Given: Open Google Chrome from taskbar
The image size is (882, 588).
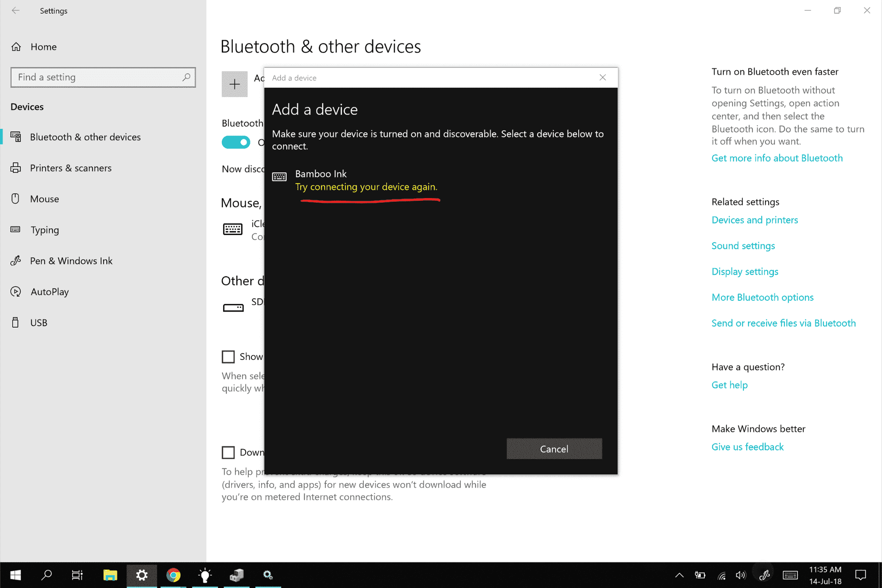Looking at the screenshot, I should pyautogui.click(x=173, y=575).
